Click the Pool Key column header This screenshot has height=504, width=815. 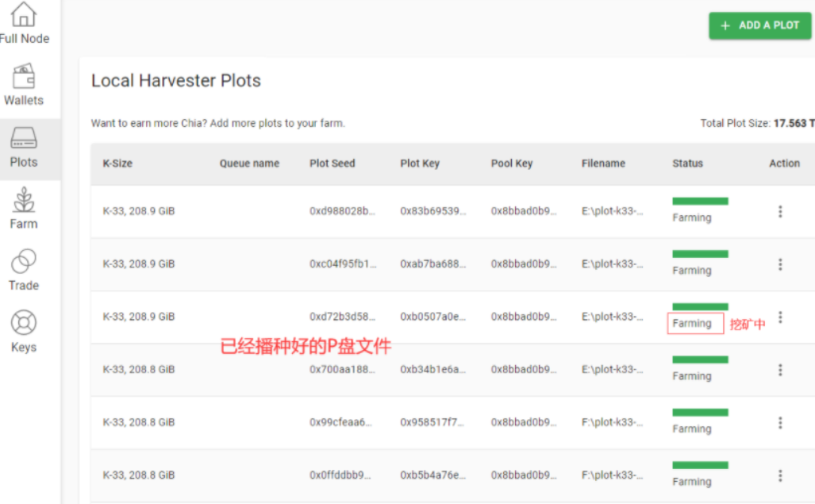pos(512,164)
